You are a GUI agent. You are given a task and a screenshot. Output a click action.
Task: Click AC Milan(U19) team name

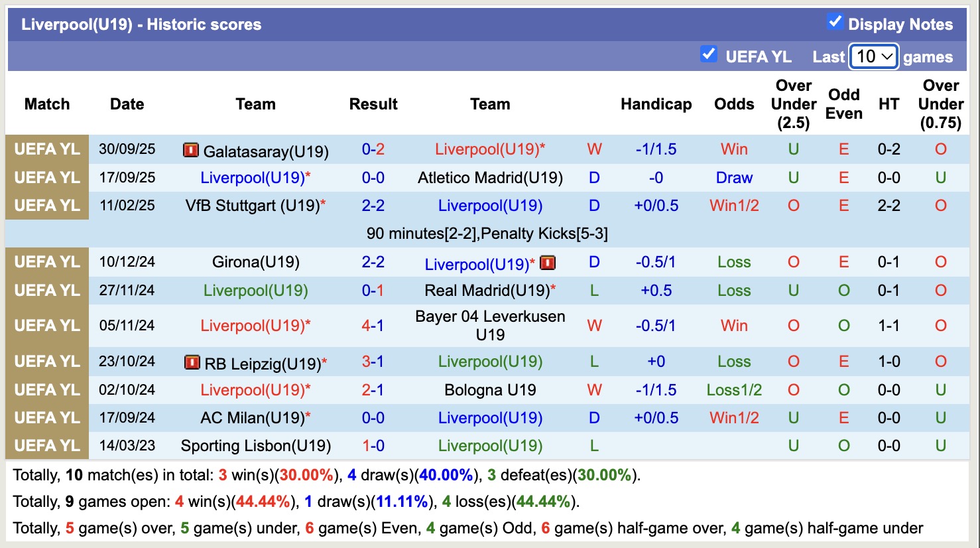(252, 418)
